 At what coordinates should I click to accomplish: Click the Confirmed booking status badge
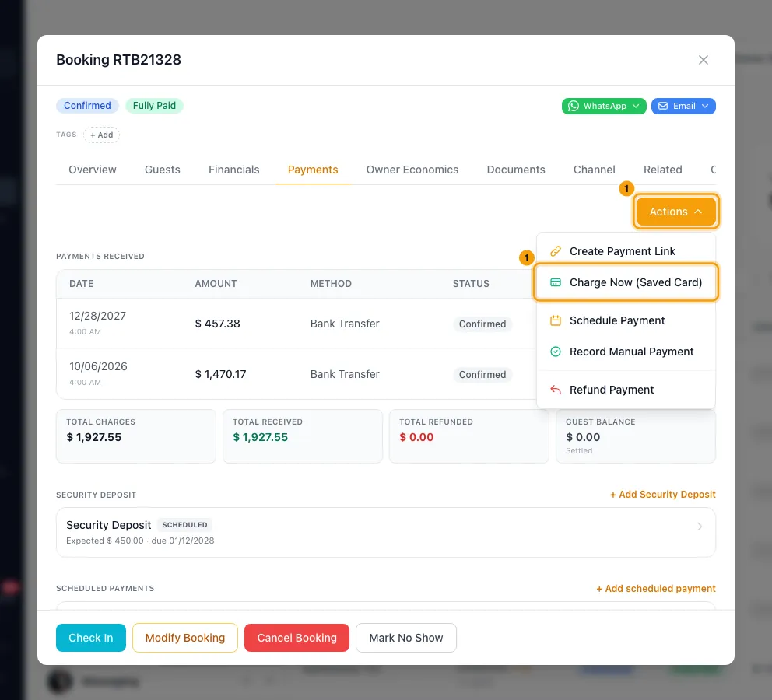pos(87,106)
